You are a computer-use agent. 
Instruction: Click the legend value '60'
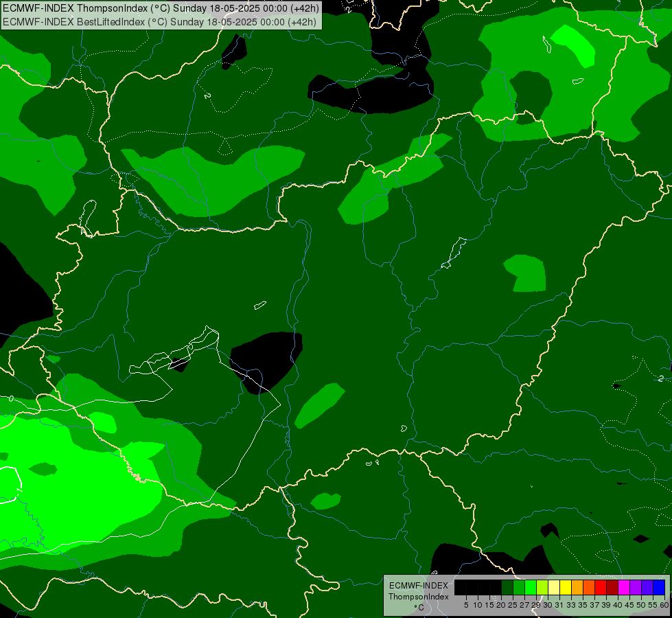664,605
